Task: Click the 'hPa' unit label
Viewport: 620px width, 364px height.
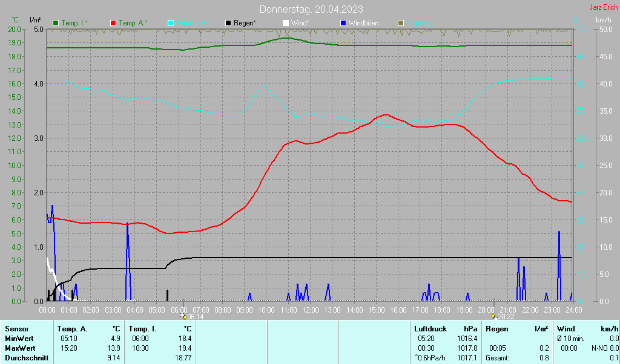Action: (x=470, y=329)
